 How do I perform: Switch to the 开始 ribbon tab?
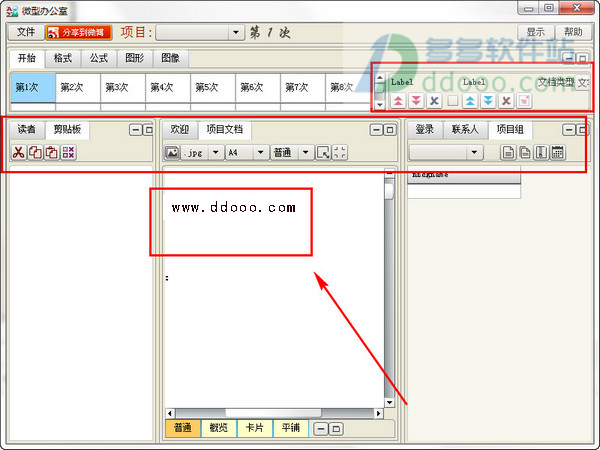(x=27, y=59)
